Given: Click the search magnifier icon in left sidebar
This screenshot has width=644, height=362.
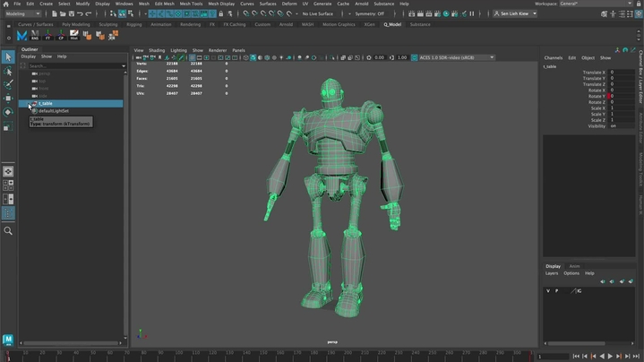Looking at the screenshot, I should click(8, 230).
